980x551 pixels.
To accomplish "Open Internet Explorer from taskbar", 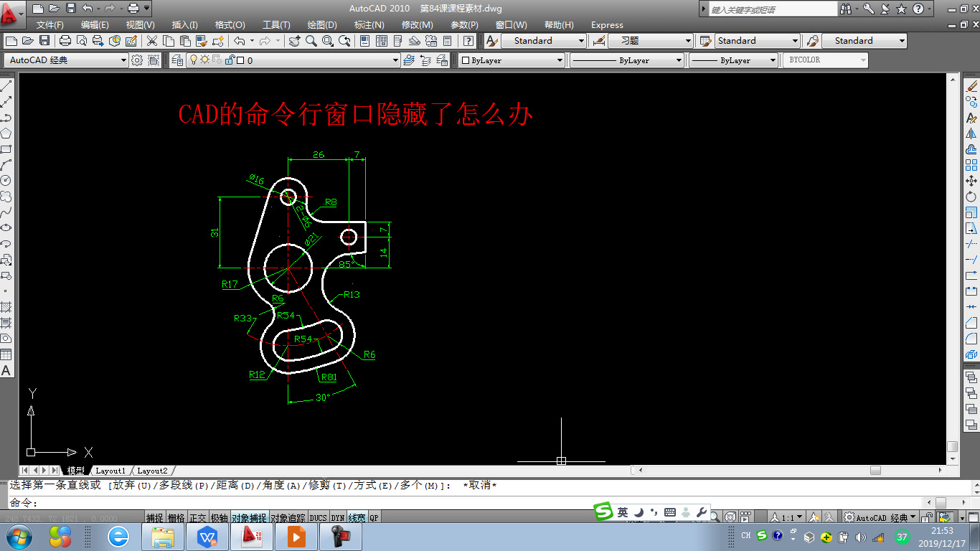I will pos(118,536).
